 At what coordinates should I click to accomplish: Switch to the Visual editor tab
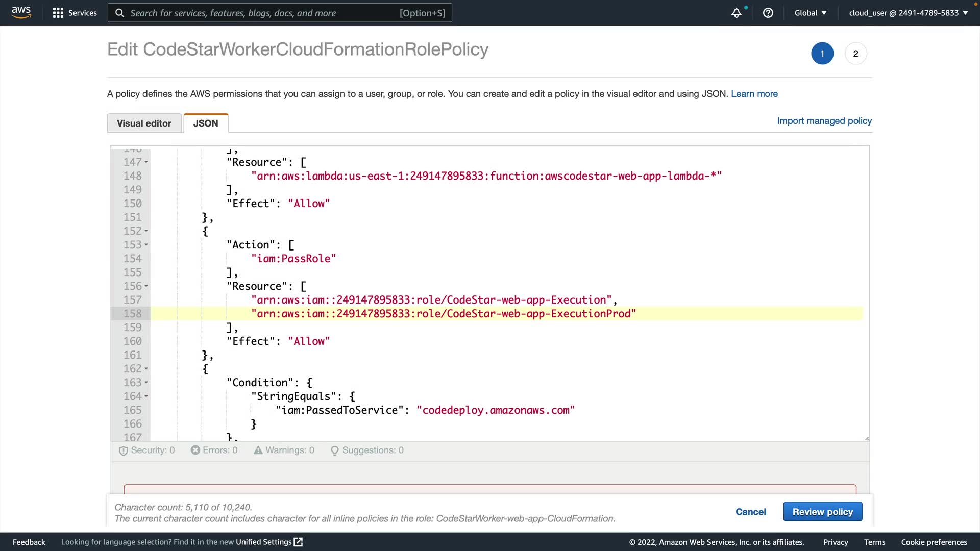pos(144,123)
